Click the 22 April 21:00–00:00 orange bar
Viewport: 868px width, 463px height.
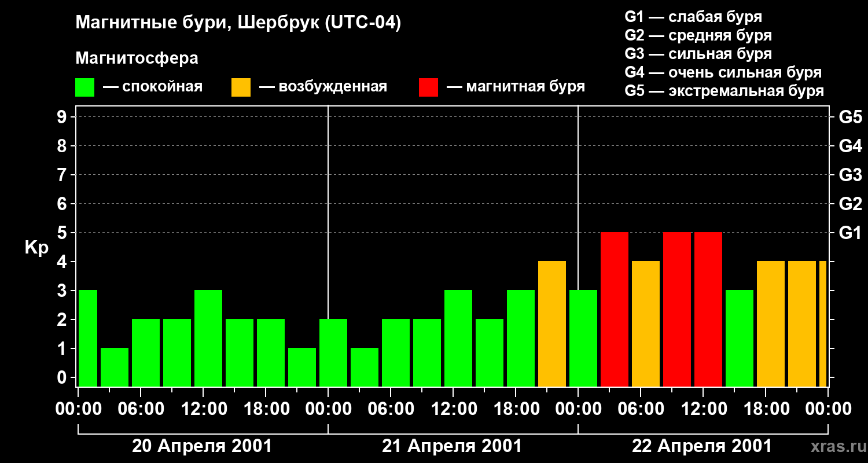tap(802, 324)
